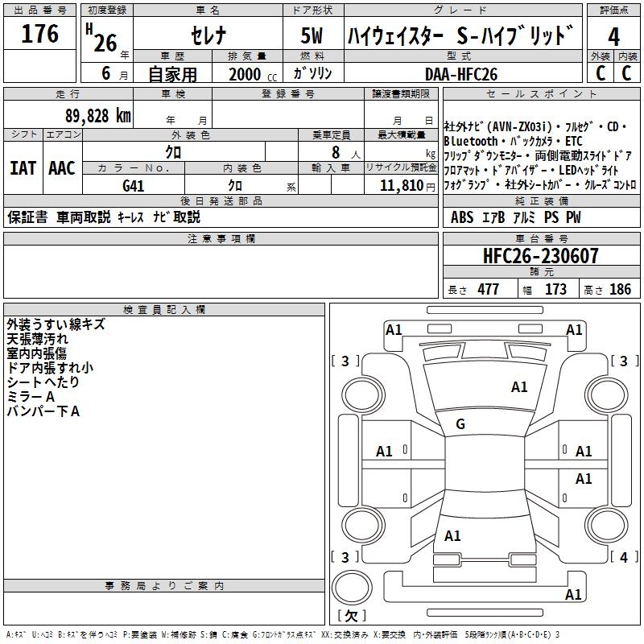
Task: Select the exterior color クロ under 外装色
Action: (173, 152)
